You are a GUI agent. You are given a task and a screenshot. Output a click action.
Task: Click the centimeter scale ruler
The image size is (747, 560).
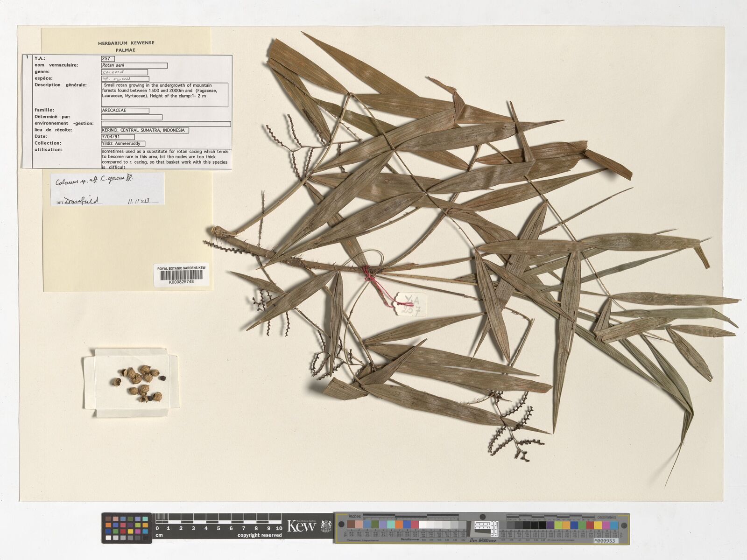click(x=218, y=524)
